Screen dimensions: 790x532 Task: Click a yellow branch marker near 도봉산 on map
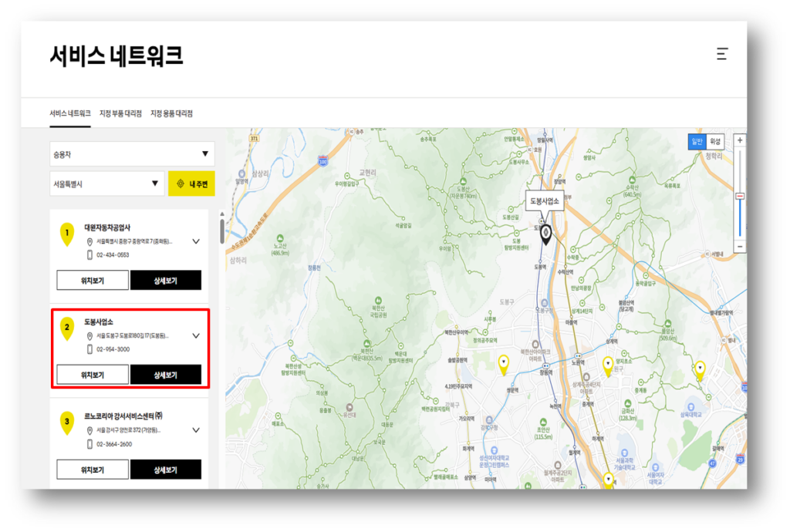[x=503, y=362]
